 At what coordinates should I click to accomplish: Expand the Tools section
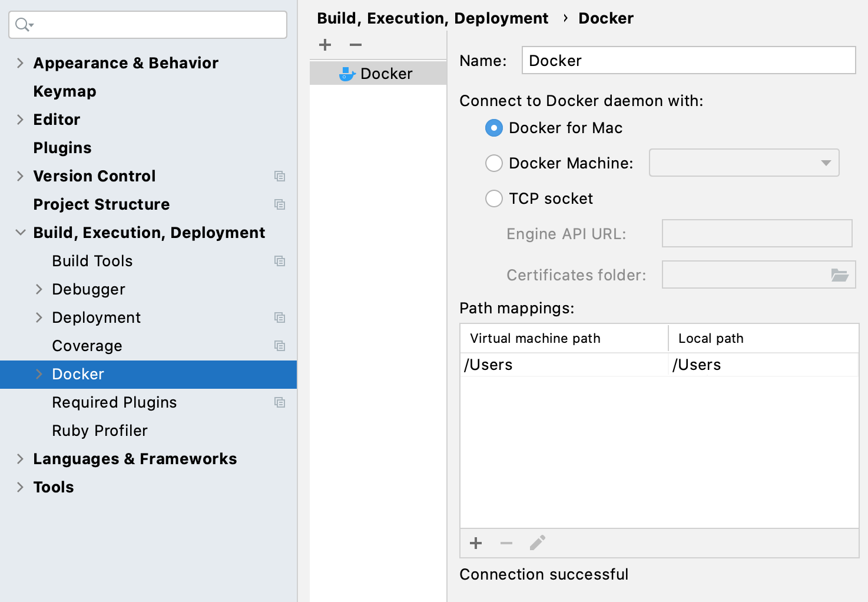click(x=20, y=487)
